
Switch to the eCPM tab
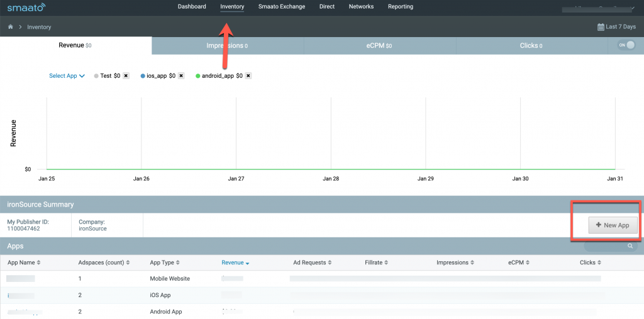[379, 45]
